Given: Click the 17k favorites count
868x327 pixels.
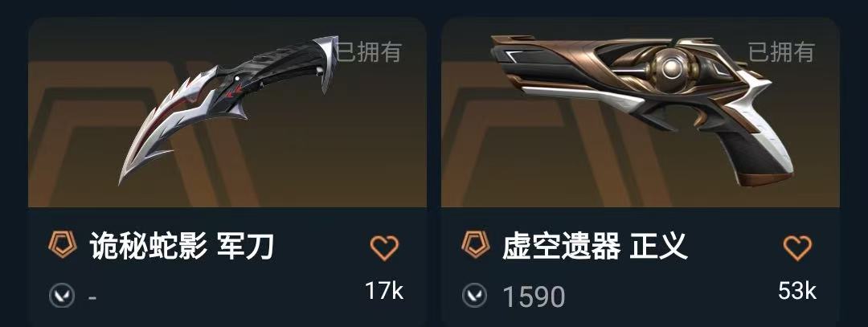Looking at the screenshot, I should pyautogui.click(x=384, y=291).
